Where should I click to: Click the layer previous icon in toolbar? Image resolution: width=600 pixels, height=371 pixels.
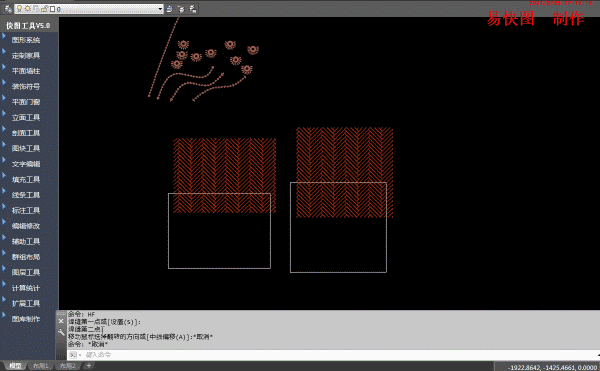coord(181,9)
